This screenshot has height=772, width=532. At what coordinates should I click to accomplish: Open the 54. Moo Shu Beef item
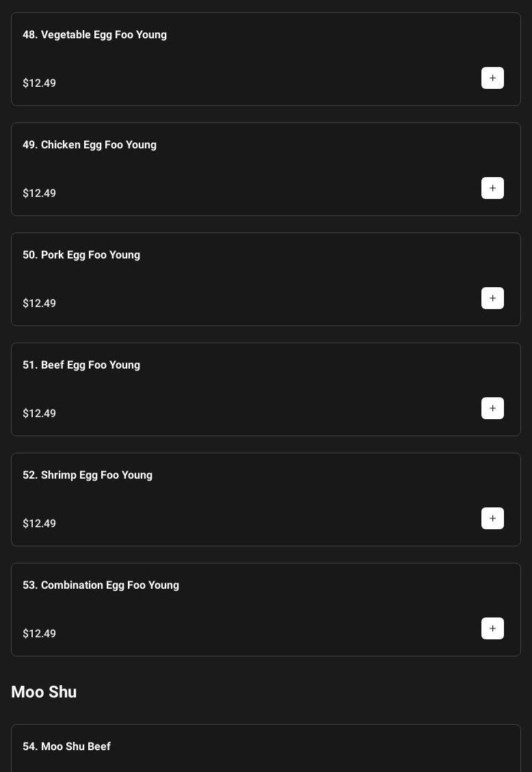pyautogui.click(x=66, y=747)
